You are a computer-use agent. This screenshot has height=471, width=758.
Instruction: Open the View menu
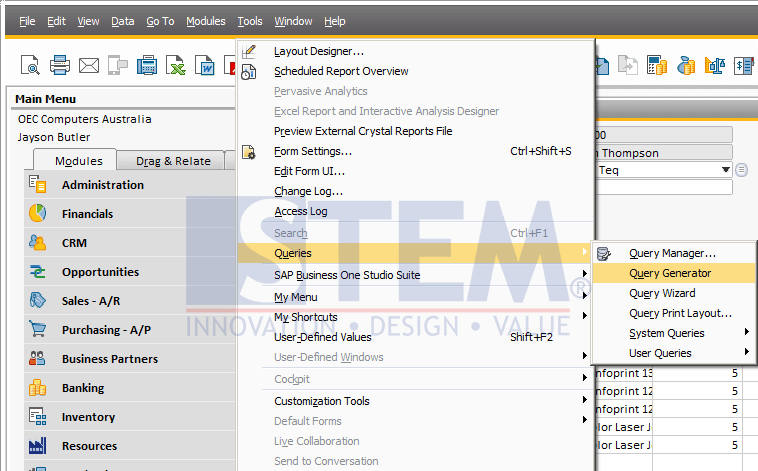[x=88, y=21]
